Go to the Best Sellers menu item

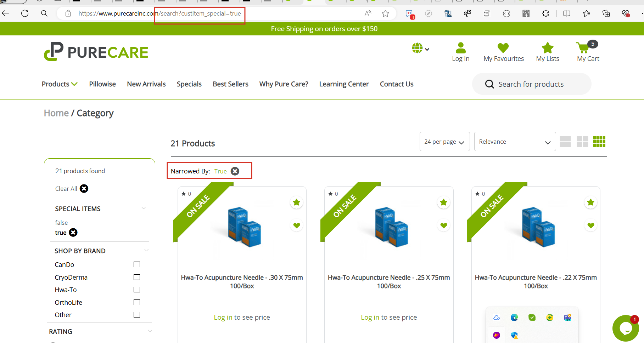pyautogui.click(x=230, y=84)
